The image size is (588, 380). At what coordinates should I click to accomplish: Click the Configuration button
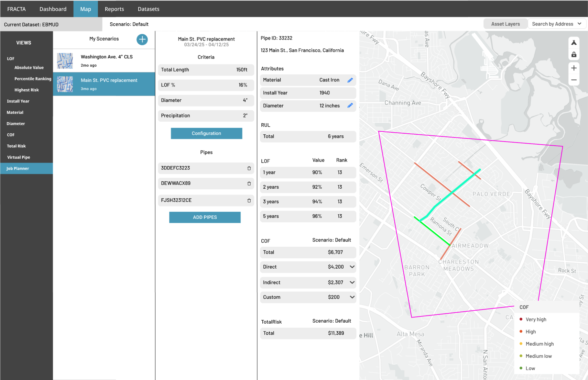click(x=206, y=133)
